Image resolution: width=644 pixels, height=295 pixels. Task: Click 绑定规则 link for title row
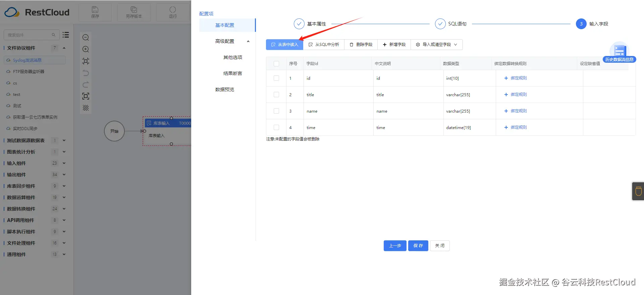point(516,95)
